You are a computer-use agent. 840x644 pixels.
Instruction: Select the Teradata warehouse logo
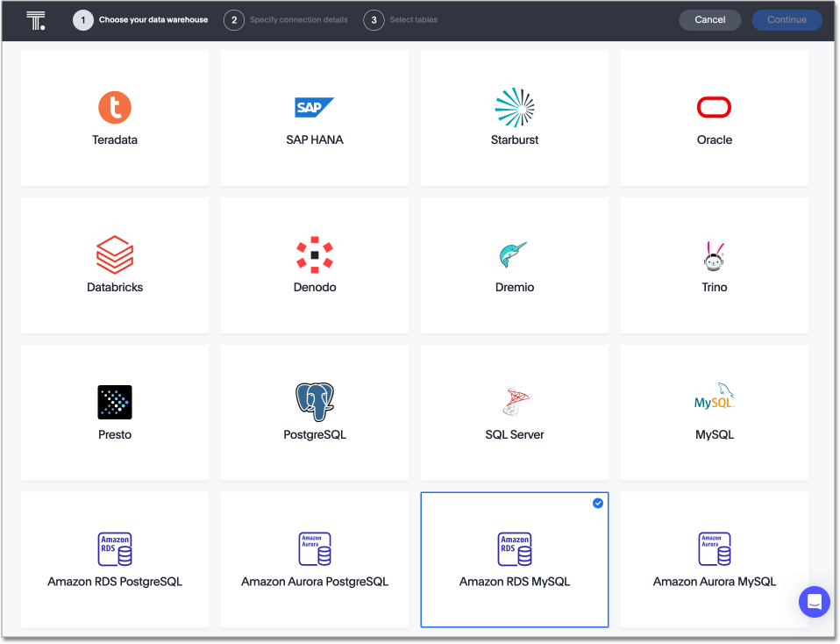[x=114, y=107]
